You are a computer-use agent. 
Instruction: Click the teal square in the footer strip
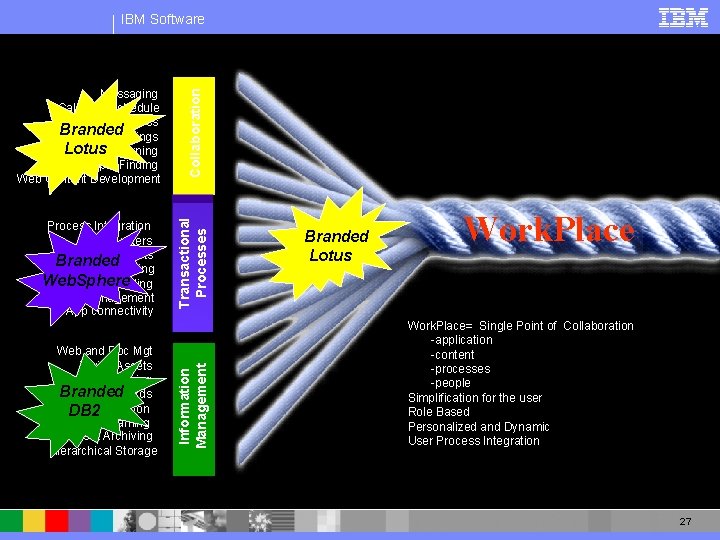tap(101, 521)
